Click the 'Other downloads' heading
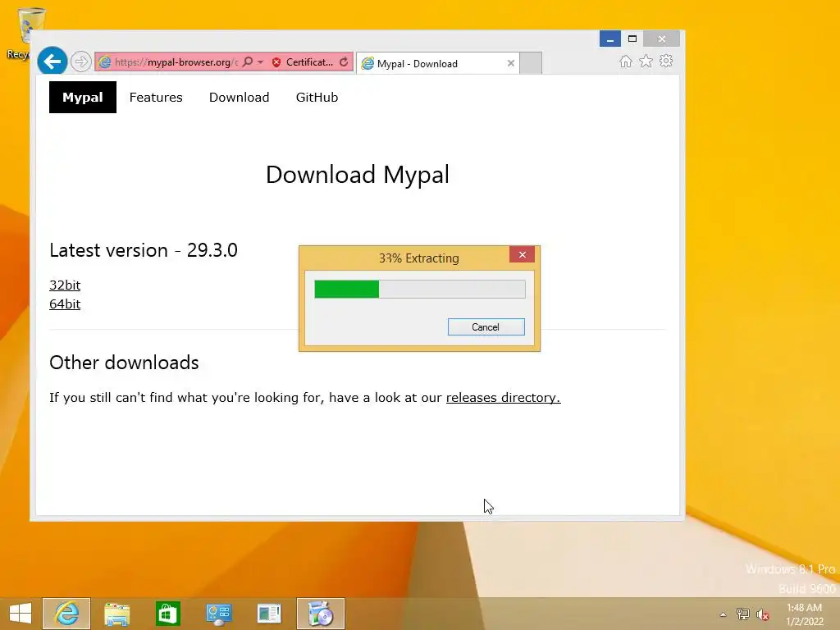This screenshot has width=840, height=630. (x=124, y=363)
